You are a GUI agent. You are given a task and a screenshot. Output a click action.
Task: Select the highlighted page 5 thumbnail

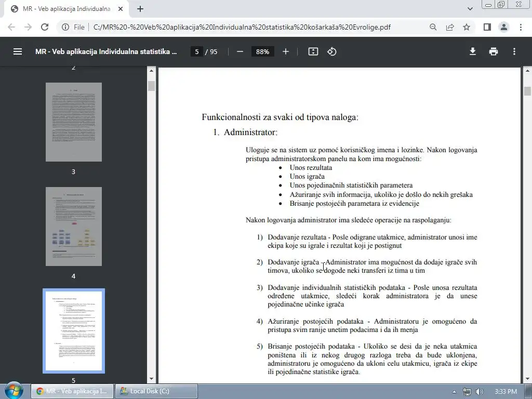click(74, 331)
